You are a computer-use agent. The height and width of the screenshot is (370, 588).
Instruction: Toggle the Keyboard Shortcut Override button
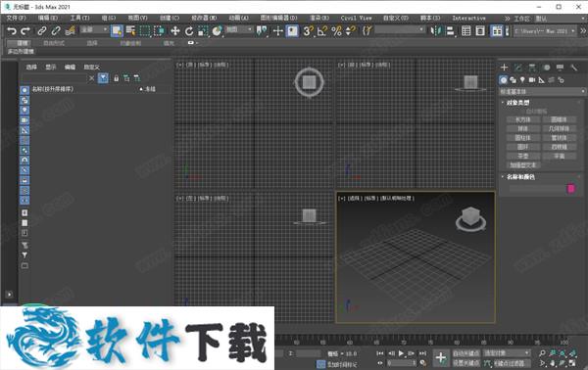(x=292, y=31)
